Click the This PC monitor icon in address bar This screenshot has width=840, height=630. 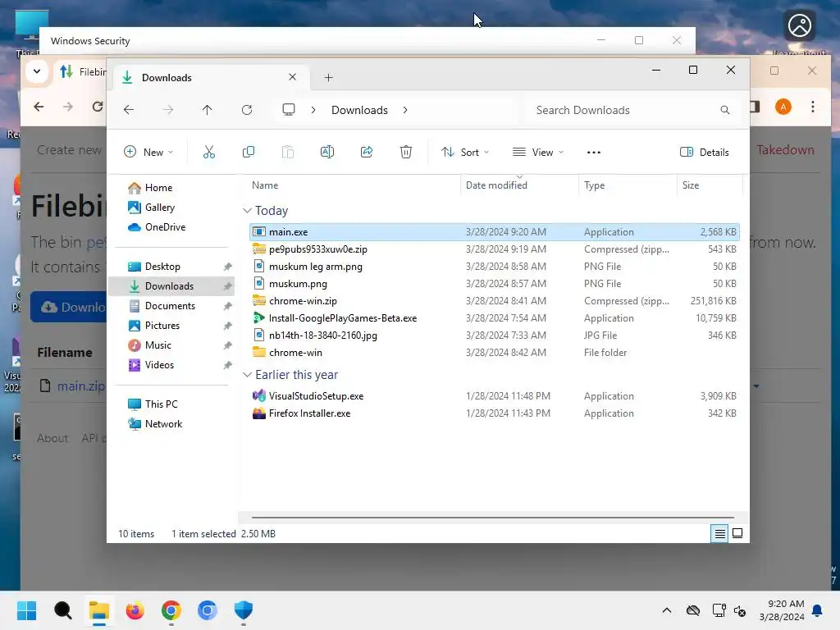288,110
